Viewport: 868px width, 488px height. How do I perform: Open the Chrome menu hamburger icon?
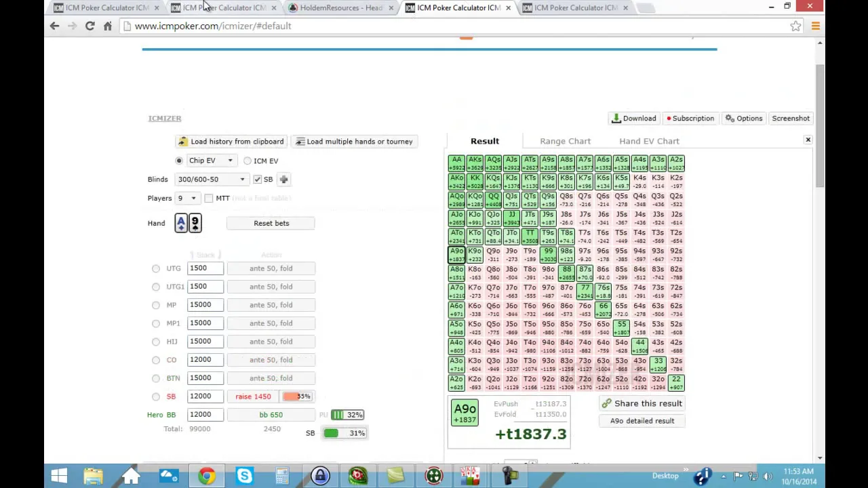coord(815,26)
